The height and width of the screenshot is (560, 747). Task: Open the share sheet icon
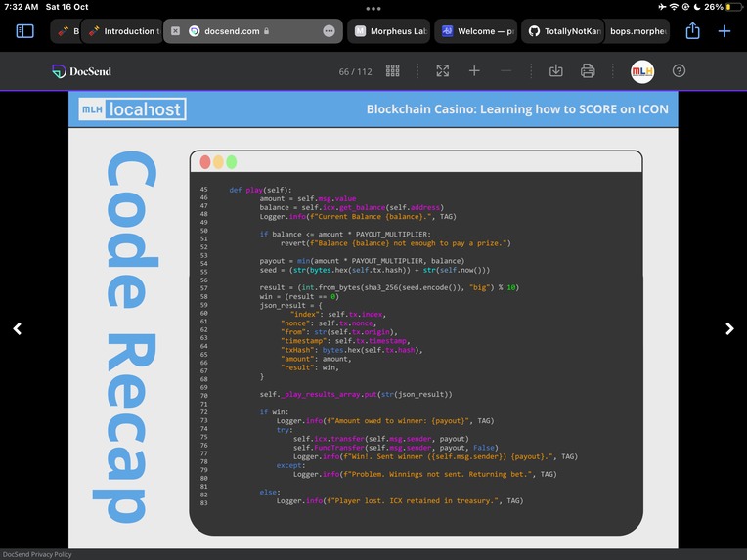coord(692,31)
